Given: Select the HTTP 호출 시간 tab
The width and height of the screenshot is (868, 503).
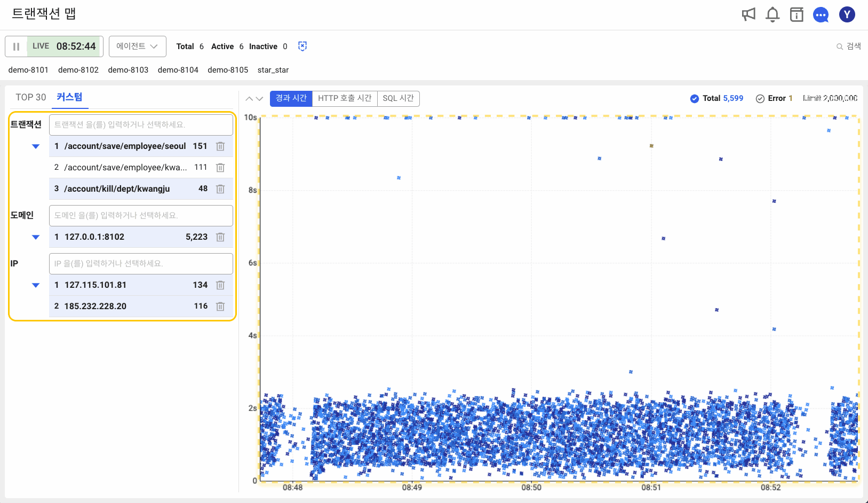Looking at the screenshot, I should click(x=345, y=98).
